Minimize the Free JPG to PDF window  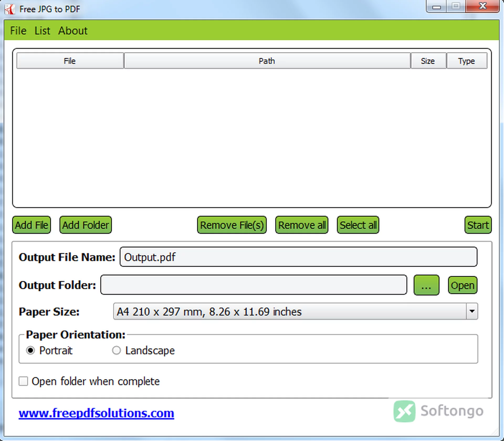pyautogui.click(x=436, y=6)
